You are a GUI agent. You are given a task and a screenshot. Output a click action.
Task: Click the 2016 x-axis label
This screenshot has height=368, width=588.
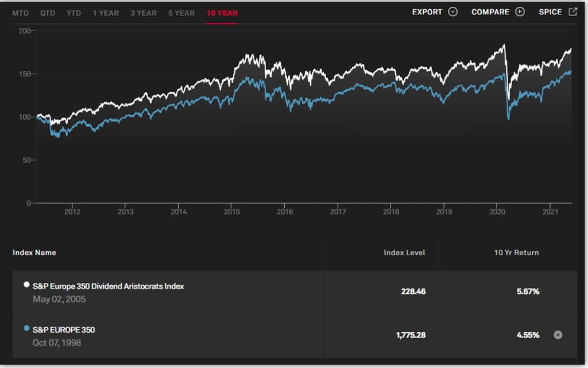click(285, 212)
